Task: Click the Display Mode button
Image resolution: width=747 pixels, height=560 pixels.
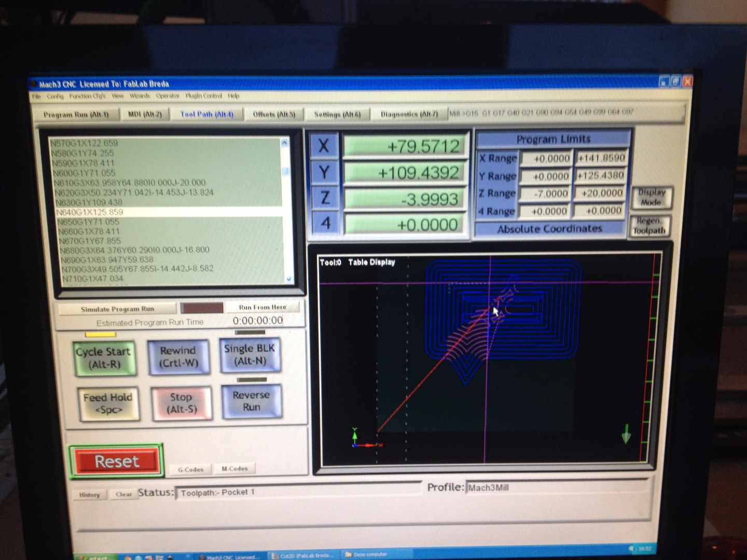Action: pyautogui.click(x=652, y=197)
